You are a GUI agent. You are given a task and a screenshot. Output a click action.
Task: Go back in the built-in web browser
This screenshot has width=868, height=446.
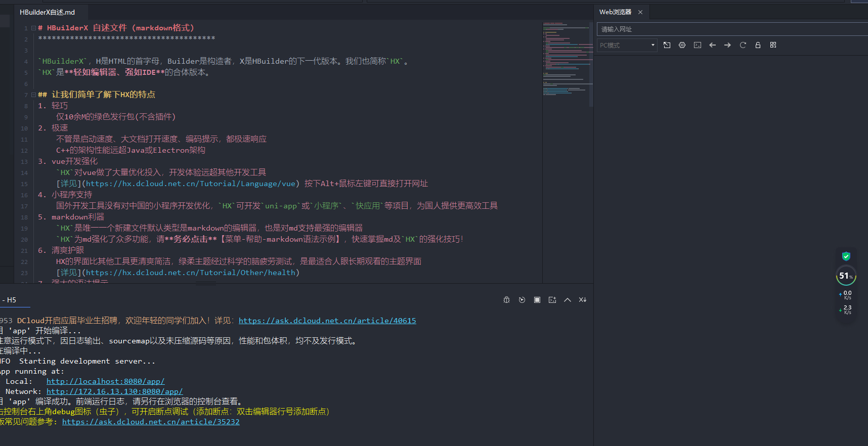pos(712,45)
